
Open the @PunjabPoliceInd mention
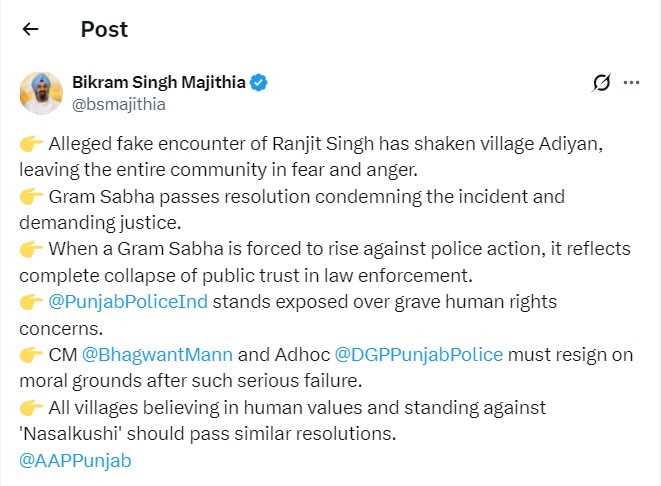[129, 301]
